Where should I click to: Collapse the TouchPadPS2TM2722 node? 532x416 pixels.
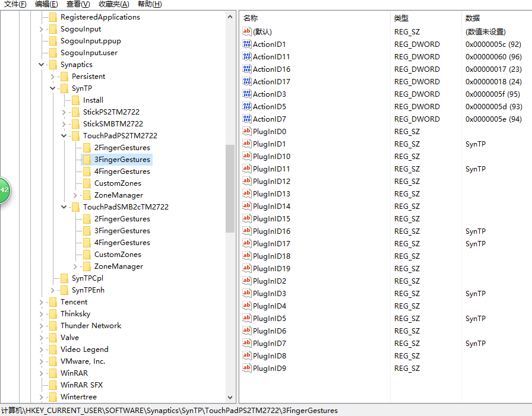coord(64,136)
